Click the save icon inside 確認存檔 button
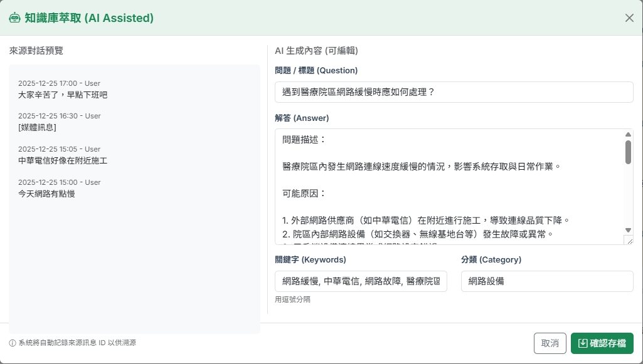Screen dimensions: 643x364 [582, 343]
